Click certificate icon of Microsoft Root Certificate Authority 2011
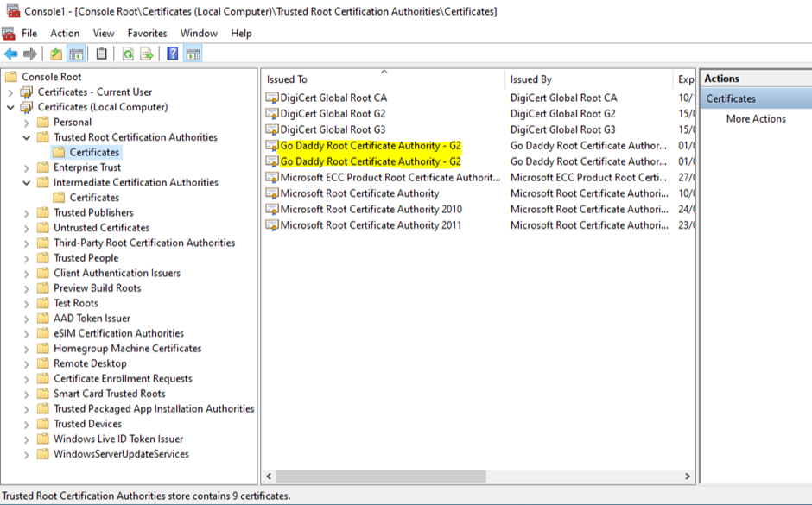 [272, 225]
